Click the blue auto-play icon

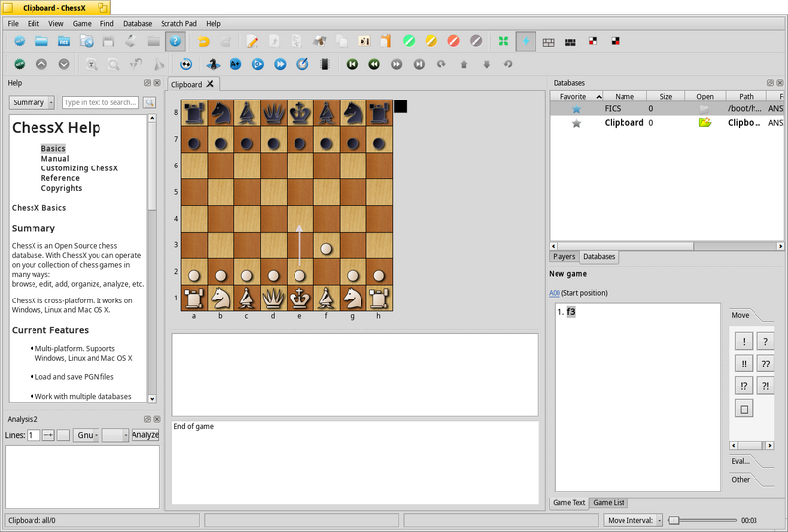tap(258, 64)
